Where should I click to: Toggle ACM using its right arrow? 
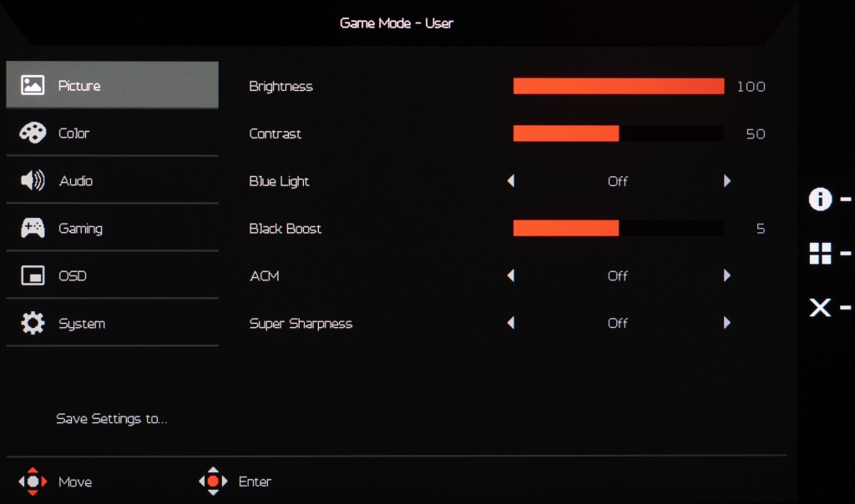[727, 276]
